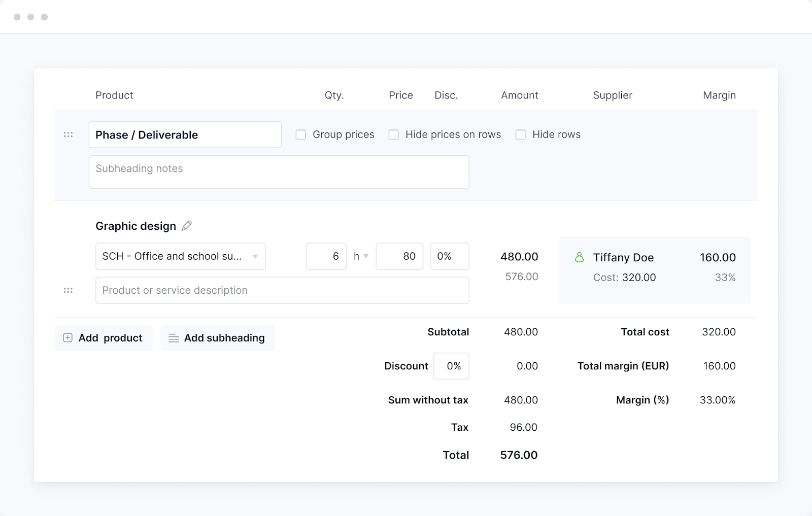Click the Add product button
Image resolution: width=812 pixels, height=516 pixels.
(104, 337)
